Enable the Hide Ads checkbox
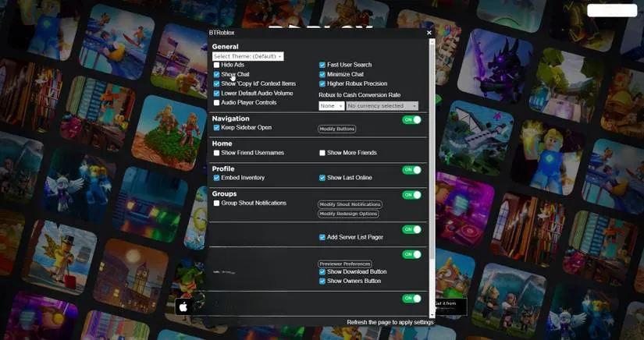 tap(217, 65)
